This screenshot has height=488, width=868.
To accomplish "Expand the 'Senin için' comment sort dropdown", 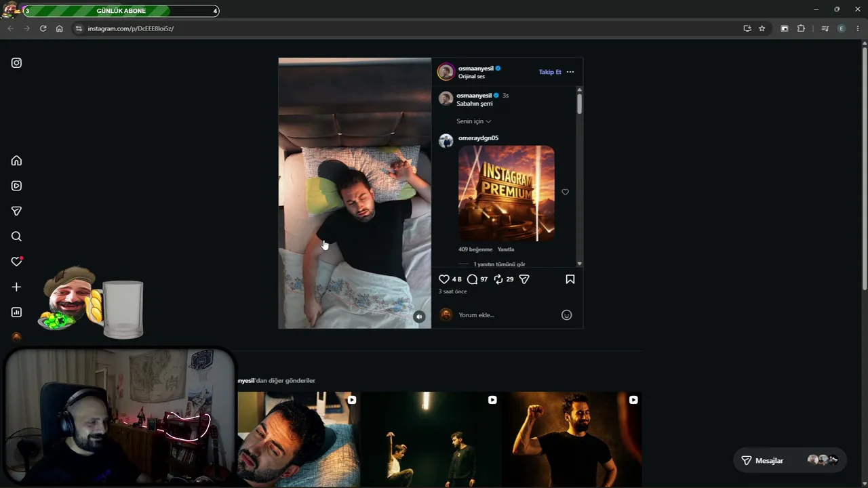I will point(473,121).
